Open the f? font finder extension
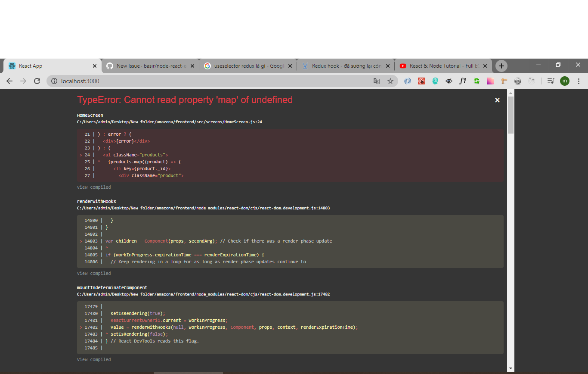588x374 pixels. [463, 81]
